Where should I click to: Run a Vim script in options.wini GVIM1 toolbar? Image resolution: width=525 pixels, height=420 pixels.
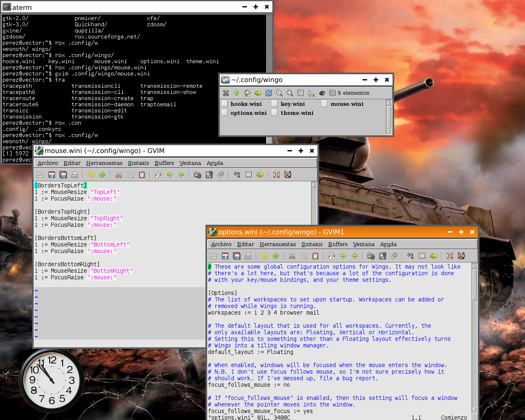(394, 256)
